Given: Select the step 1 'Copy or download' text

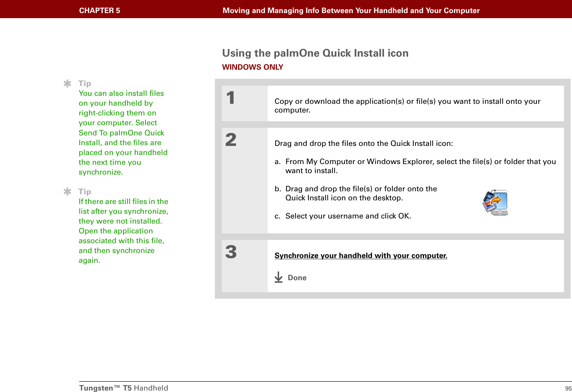Looking at the screenshot, I should pyautogui.click(x=407, y=106).
